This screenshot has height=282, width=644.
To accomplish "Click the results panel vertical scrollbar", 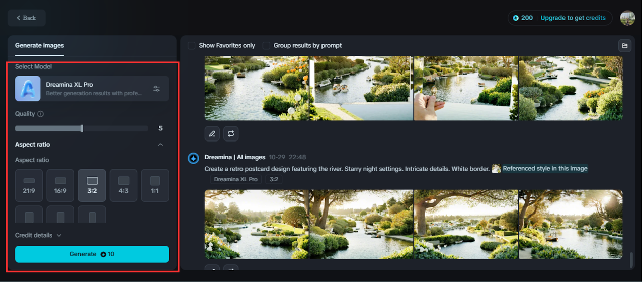I will click(x=631, y=260).
